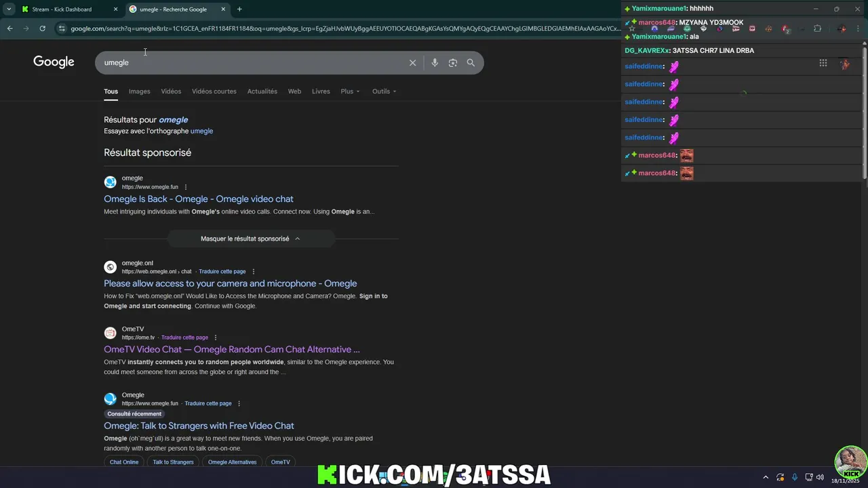Expand the Plus search filter dropdown
Image resolution: width=868 pixels, height=488 pixels.
pyautogui.click(x=350, y=91)
